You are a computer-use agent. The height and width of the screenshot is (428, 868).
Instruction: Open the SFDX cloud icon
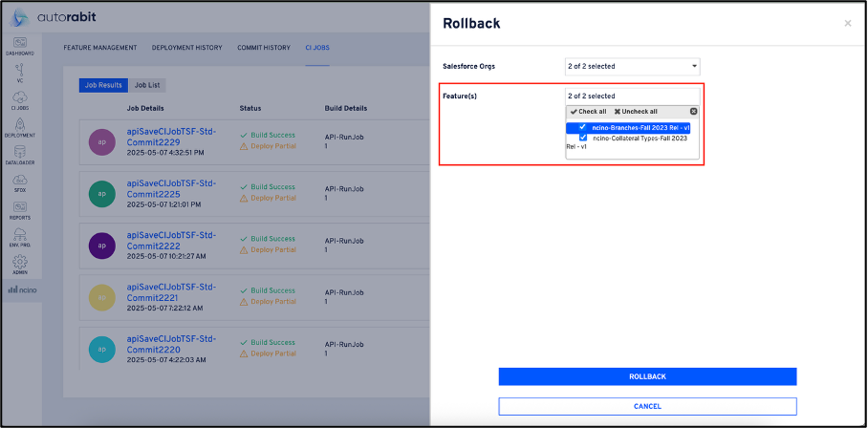point(20,182)
